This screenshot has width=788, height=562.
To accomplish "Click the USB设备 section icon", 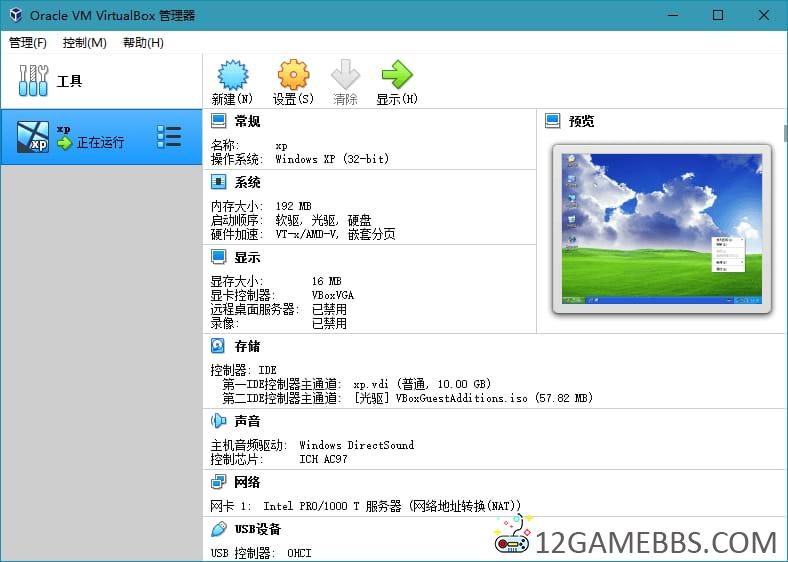I will (x=218, y=529).
